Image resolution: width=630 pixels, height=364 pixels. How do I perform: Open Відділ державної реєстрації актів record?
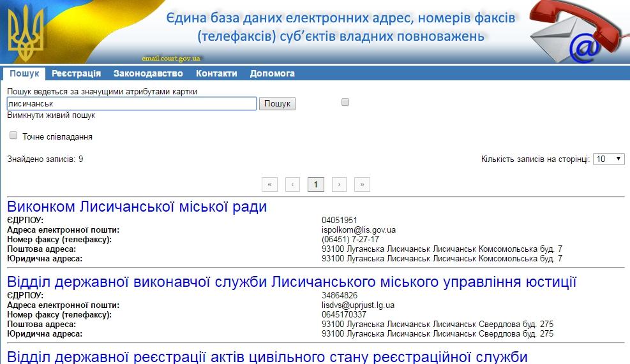[x=267, y=356]
